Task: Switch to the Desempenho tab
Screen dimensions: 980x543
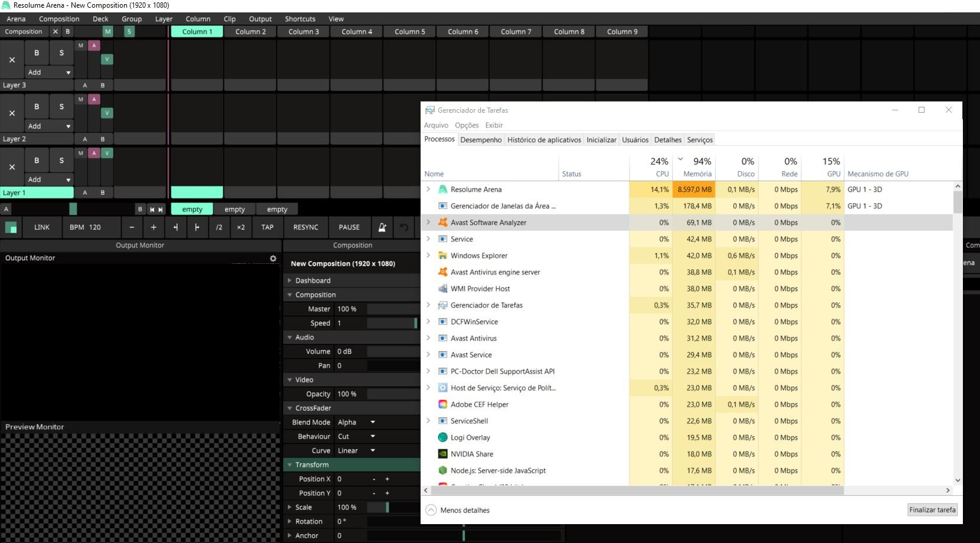Action: (481, 140)
